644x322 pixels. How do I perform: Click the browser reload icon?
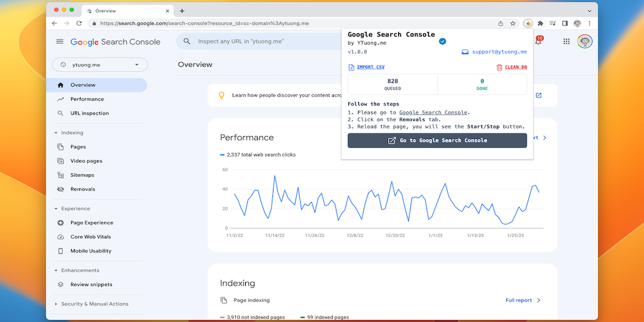pyautogui.click(x=79, y=23)
